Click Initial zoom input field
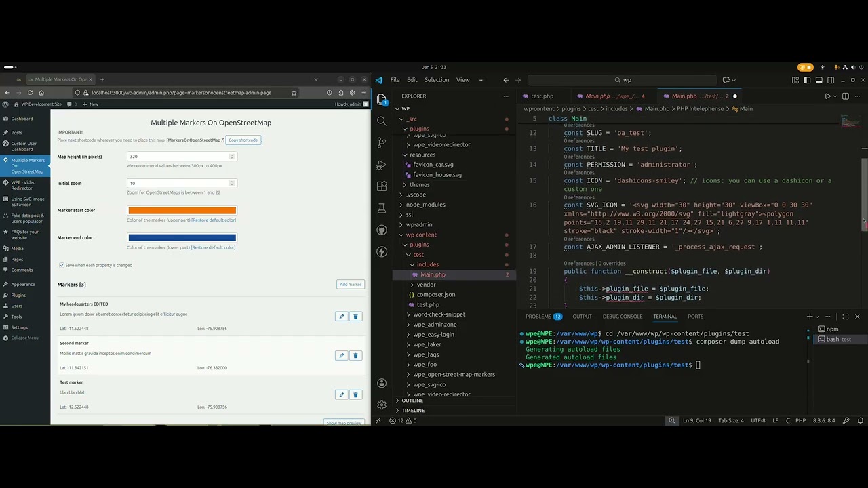The image size is (868, 488). click(x=181, y=184)
